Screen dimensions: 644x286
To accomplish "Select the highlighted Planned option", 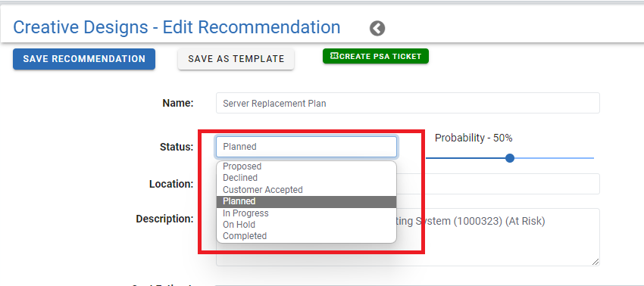I will [306, 201].
